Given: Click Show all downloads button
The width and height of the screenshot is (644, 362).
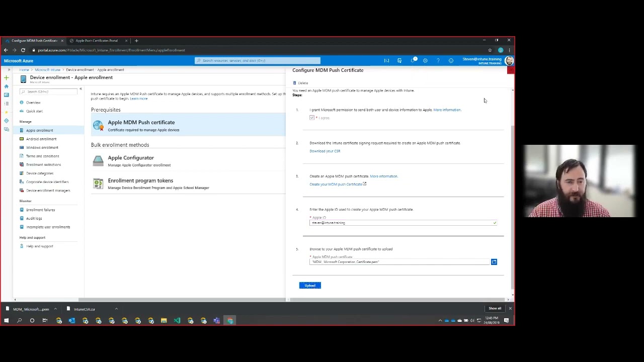Looking at the screenshot, I should tap(495, 308).
